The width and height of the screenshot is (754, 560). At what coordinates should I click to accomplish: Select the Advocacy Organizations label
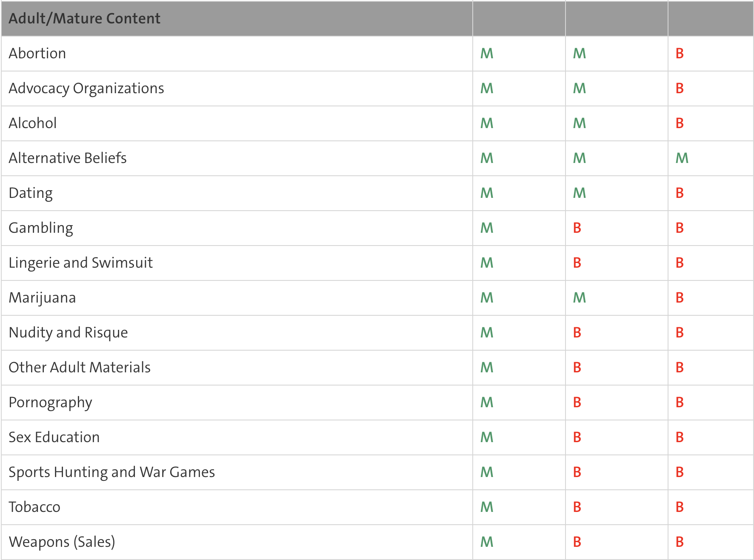(86, 89)
